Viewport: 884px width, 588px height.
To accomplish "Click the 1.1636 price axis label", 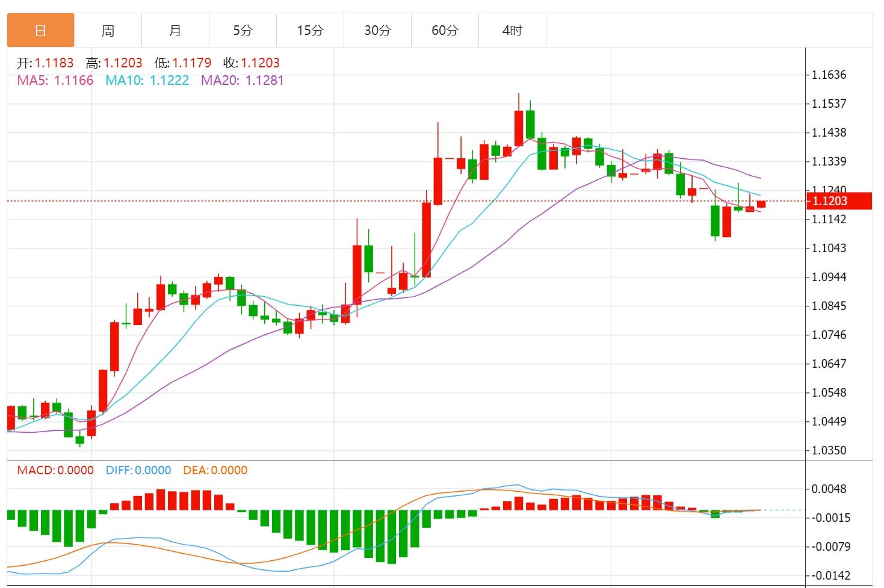I will (x=829, y=75).
